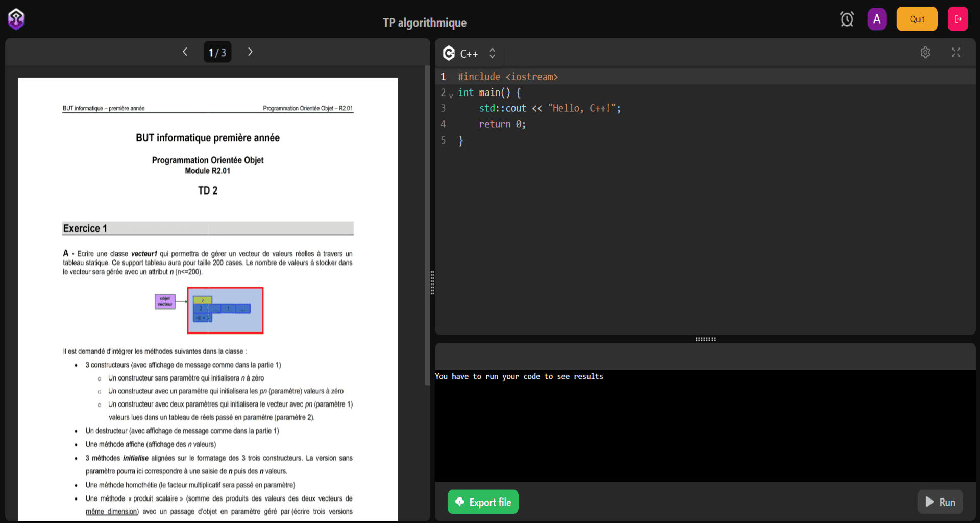The height and width of the screenshot is (523, 980).
Task: Click the PDF viewer vertical scrollbar
Action: [x=428, y=225]
